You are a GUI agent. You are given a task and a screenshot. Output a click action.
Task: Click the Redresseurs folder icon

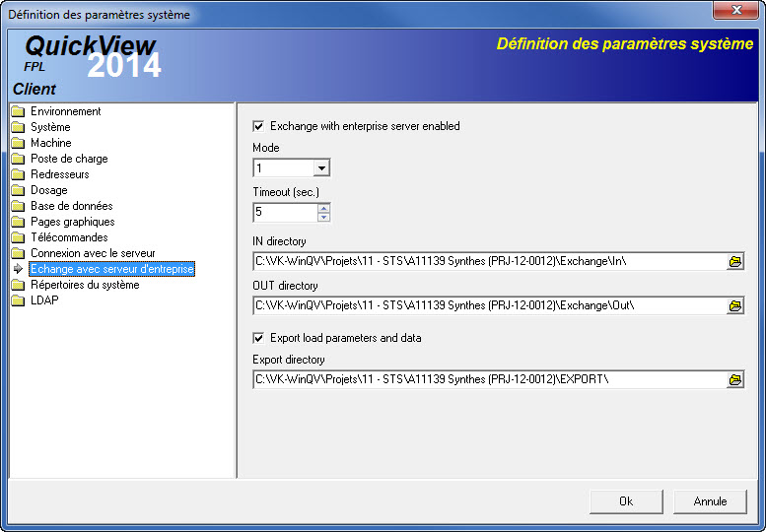coord(18,174)
